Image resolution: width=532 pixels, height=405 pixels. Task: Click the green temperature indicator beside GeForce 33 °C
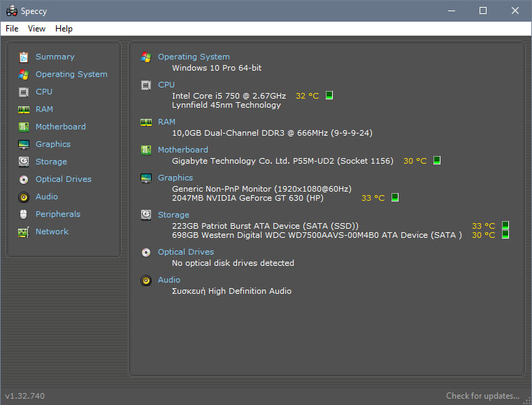point(394,197)
